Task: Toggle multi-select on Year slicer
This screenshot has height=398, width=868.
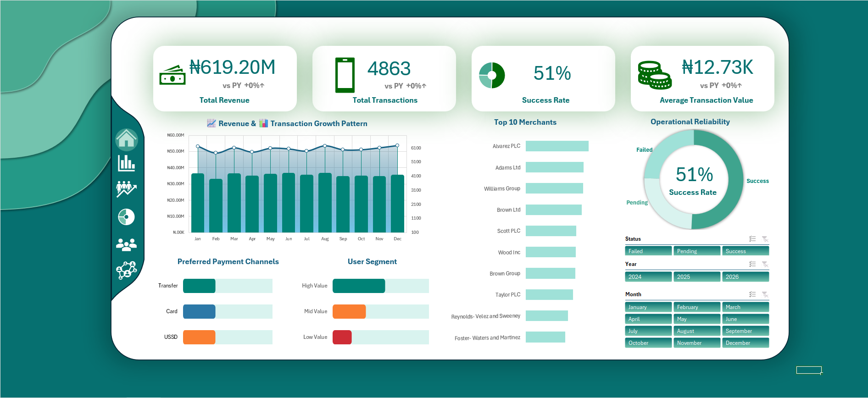Action: tap(752, 264)
